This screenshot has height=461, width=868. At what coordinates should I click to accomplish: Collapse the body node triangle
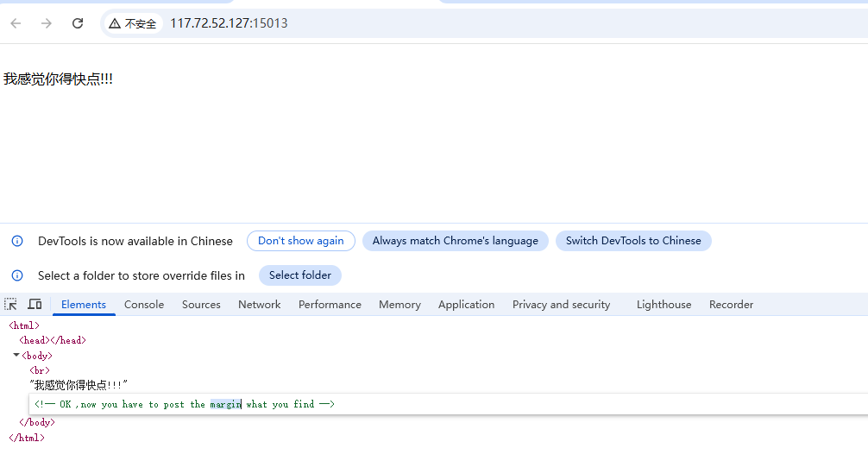click(x=16, y=355)
